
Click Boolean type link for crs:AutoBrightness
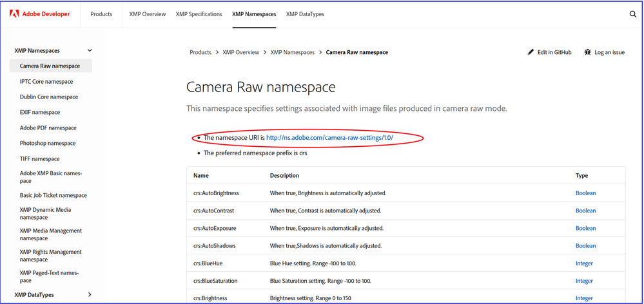585,193
